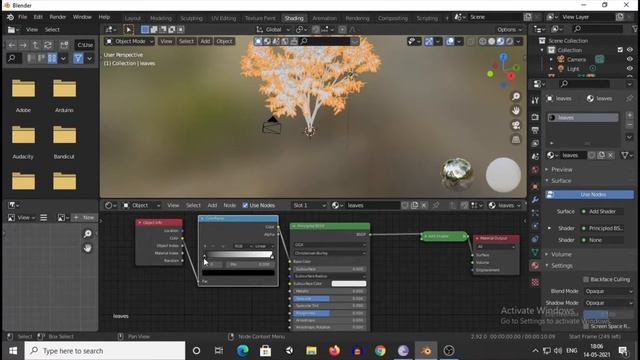
Task: Toggle Use Nodes checkbox in node editor
Action: 245,205
